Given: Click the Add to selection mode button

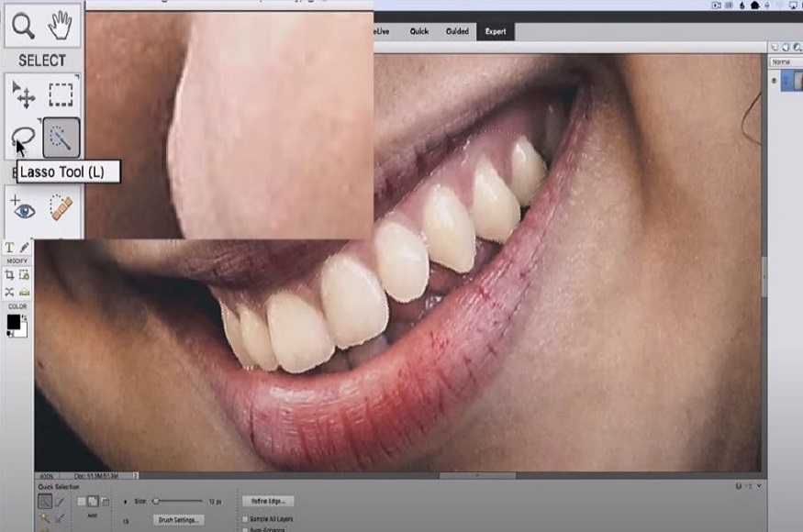Looking at the screenshot, I should 93,502.
